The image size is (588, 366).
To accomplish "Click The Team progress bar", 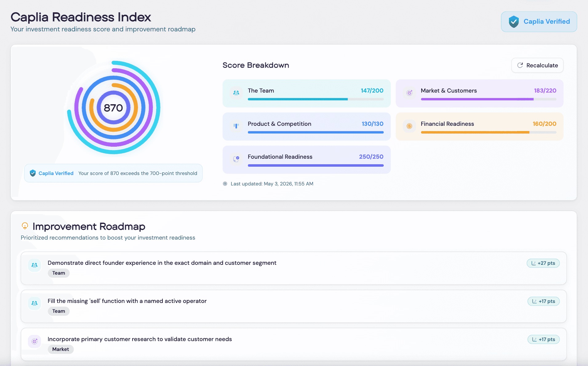I will pyautogui.click(x=316, y=99).
